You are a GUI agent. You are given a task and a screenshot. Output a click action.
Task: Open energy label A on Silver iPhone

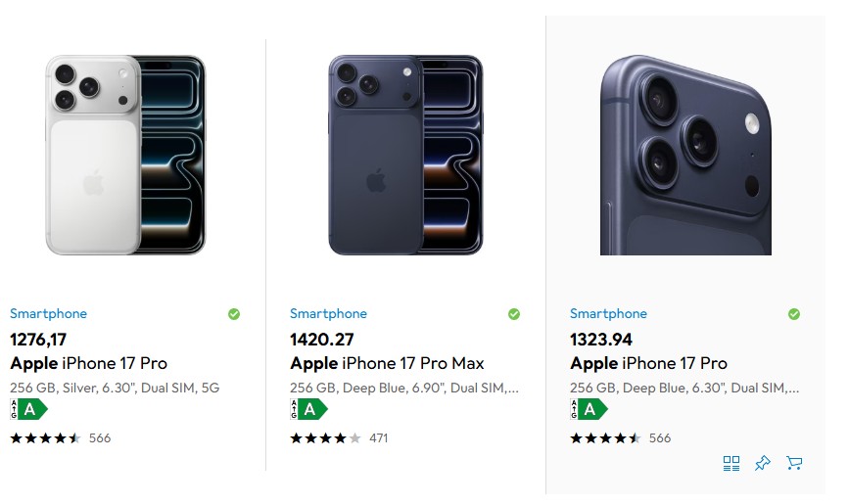[x=29, y=409]
